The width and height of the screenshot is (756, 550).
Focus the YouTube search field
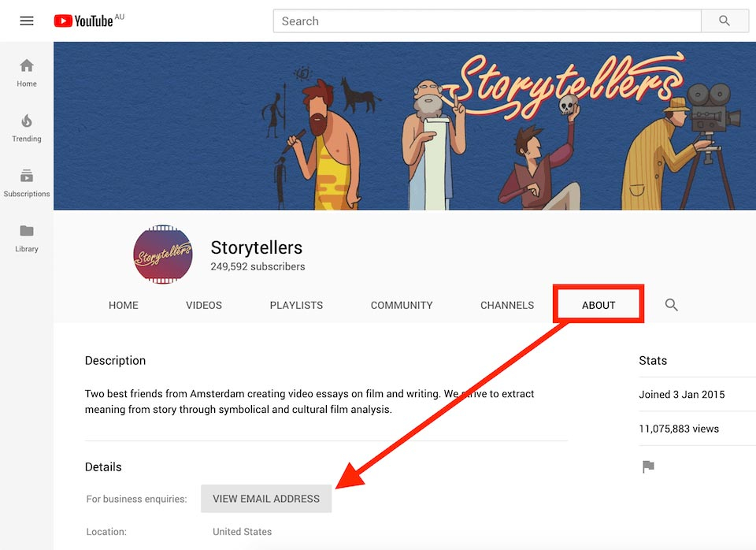tap(487, 21)
